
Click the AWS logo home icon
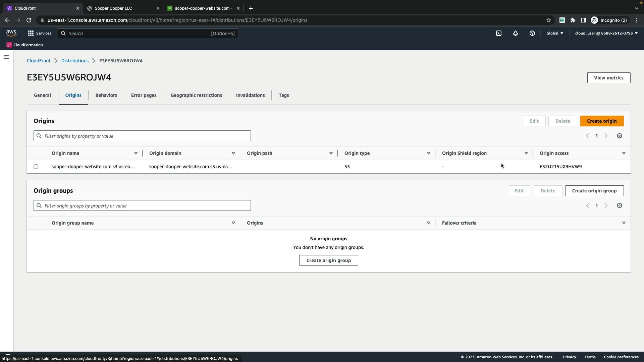(11, 33)
